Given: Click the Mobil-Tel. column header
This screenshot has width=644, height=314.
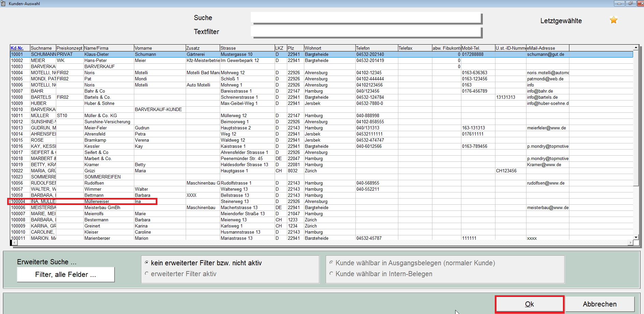Looking at the screenshot, I should point(478,48).
